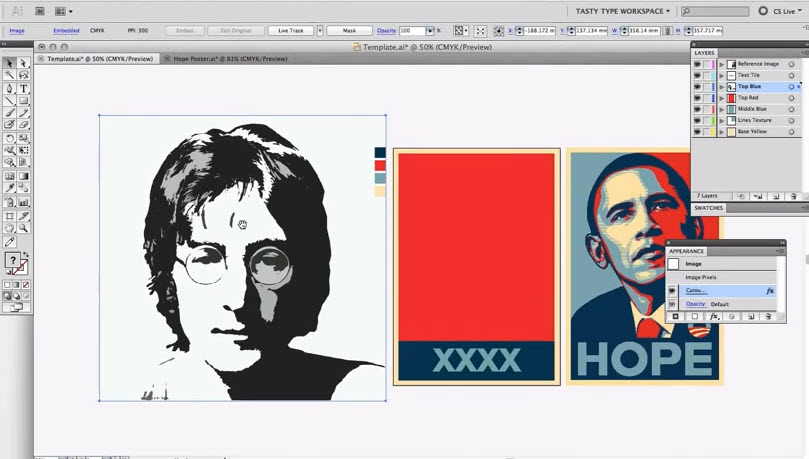Hide the Top Blue layer

point(697,87)
